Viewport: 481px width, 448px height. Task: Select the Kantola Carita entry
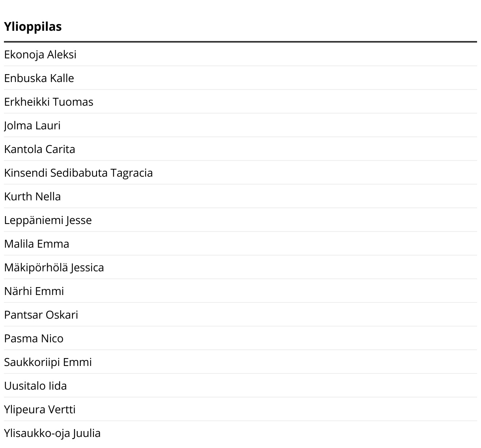[x=39, y=149]
